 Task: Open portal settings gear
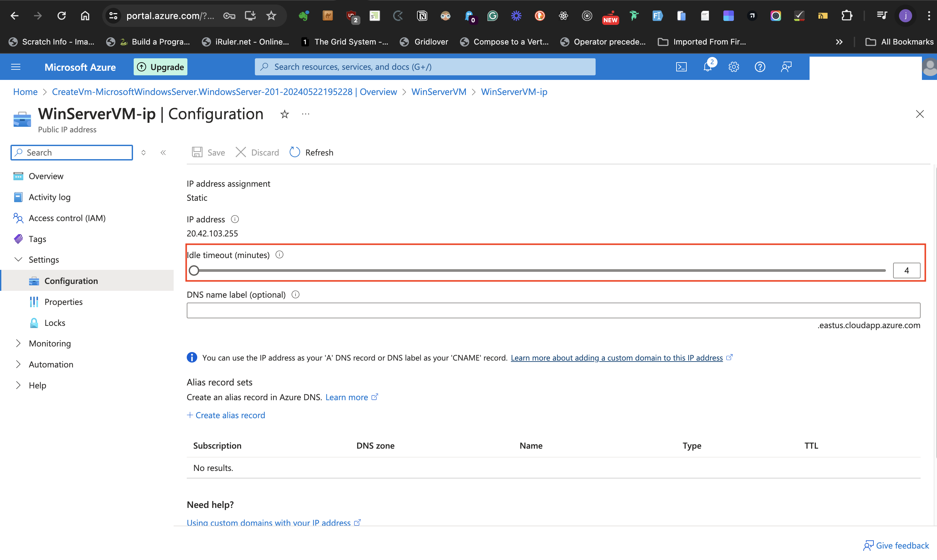(734, 67)
